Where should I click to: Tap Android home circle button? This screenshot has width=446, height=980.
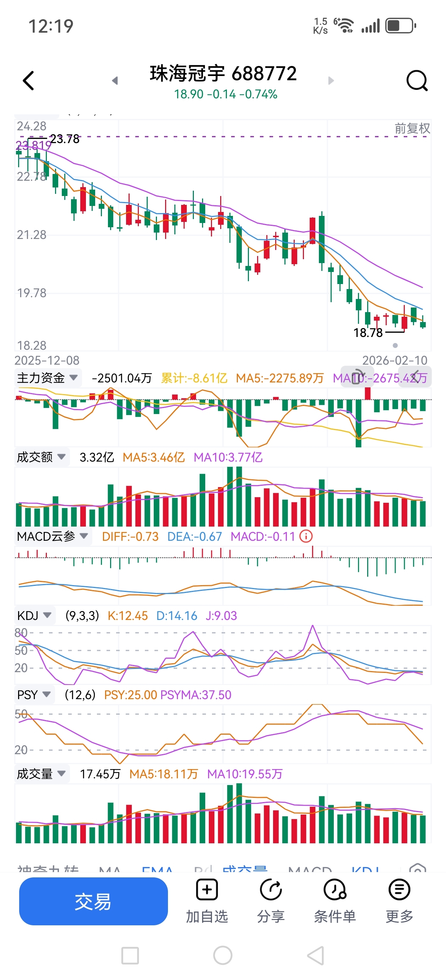tap(223, 956)
